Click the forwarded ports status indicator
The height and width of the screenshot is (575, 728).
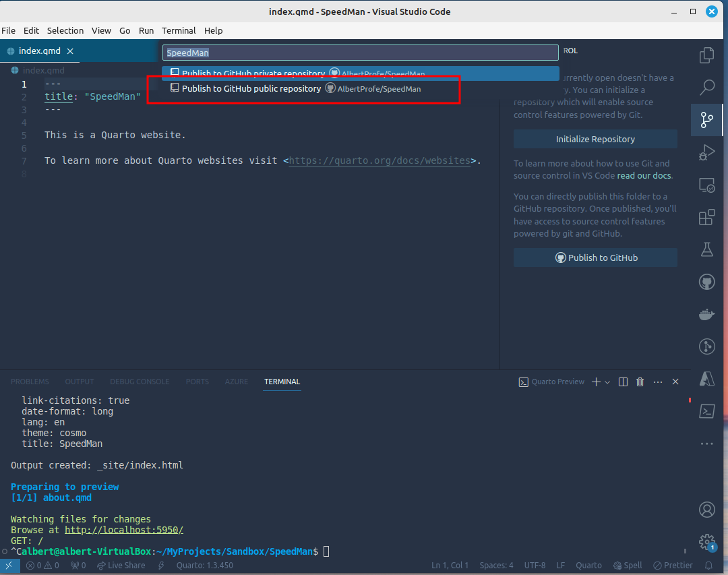(x=78, y=566)
